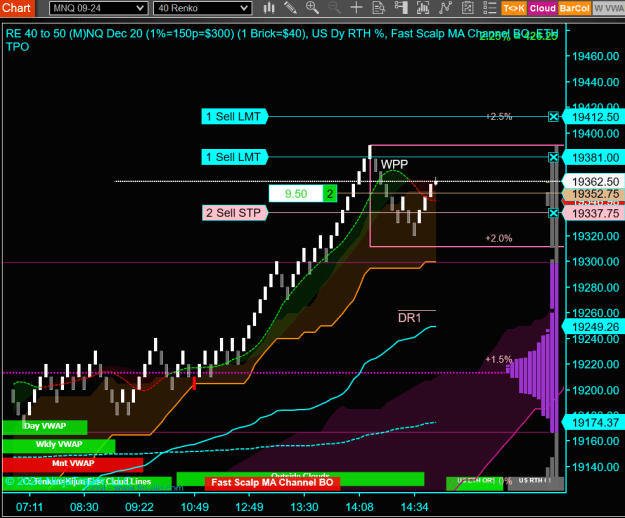625x518 pixels.
Task: Click the zoom in magnifier icon
Action: pyautogui.click(x=312, y=8)
